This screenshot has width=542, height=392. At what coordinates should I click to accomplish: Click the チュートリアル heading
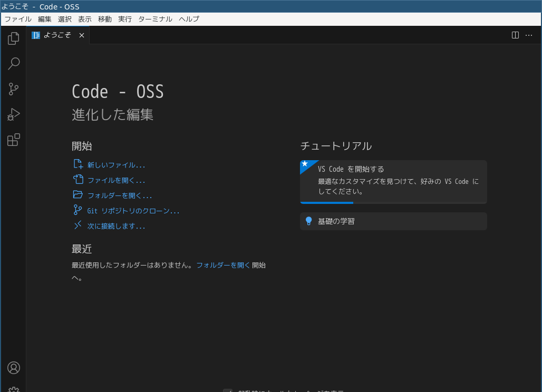point(336,146)
